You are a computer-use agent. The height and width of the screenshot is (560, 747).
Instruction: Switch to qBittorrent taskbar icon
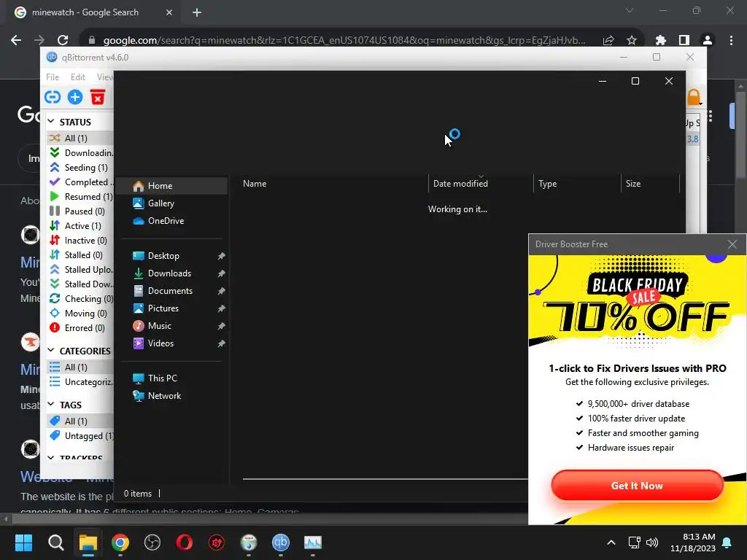tap(281, 542)
